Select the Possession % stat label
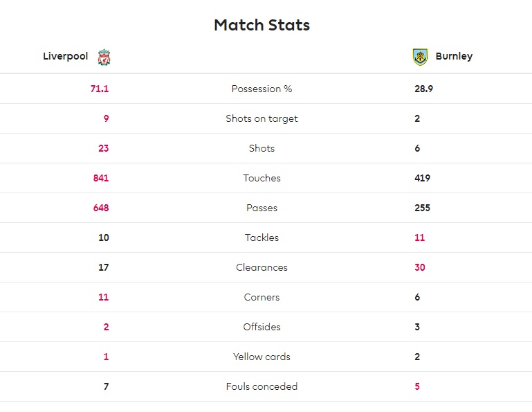The height and width of the screenshot is (412, 532). tap(262, 89)
